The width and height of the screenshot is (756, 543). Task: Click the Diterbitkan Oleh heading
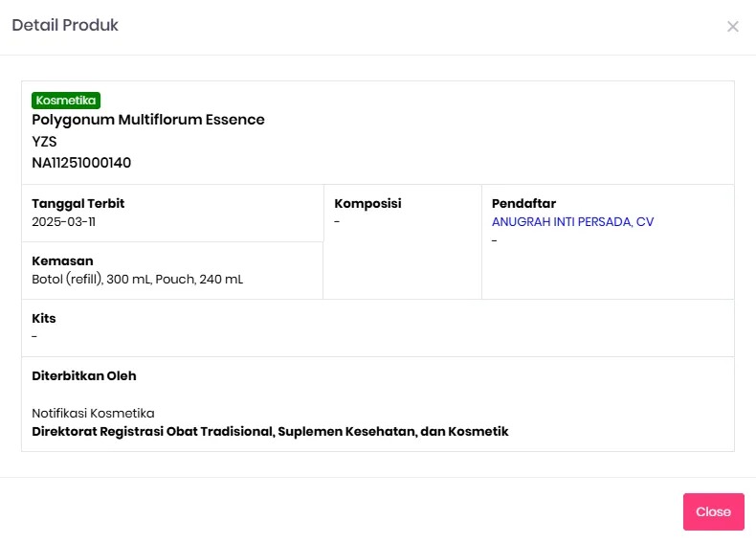pos(84,376)
